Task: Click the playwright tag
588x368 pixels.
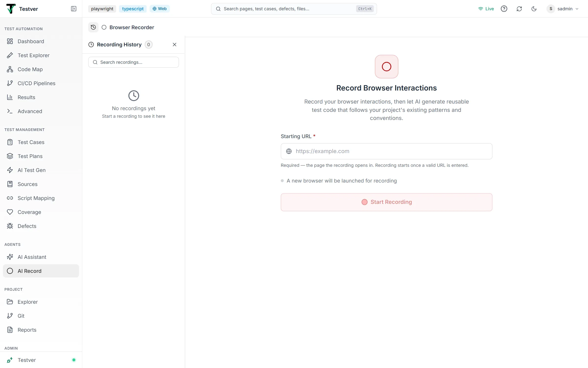Action: [x=102, y=9]
